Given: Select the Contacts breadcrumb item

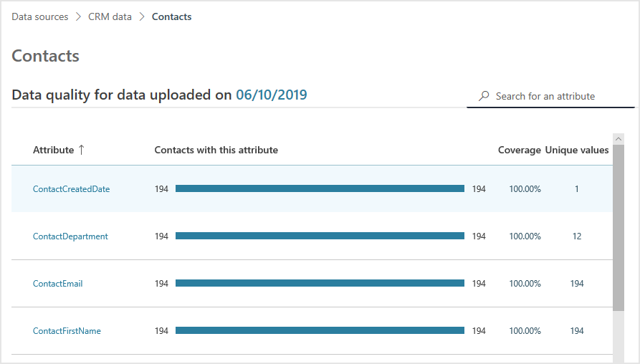Looking at the screenshot, I should coord(171,16).
